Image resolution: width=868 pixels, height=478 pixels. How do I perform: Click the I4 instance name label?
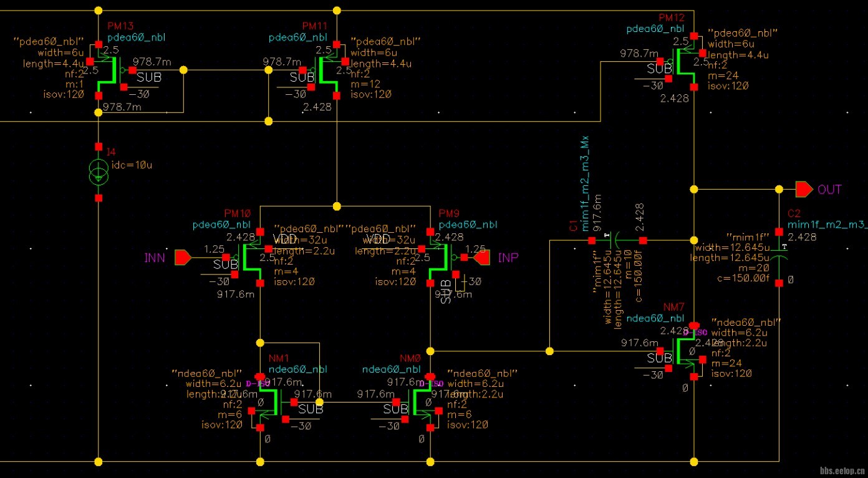click(112, 152)
